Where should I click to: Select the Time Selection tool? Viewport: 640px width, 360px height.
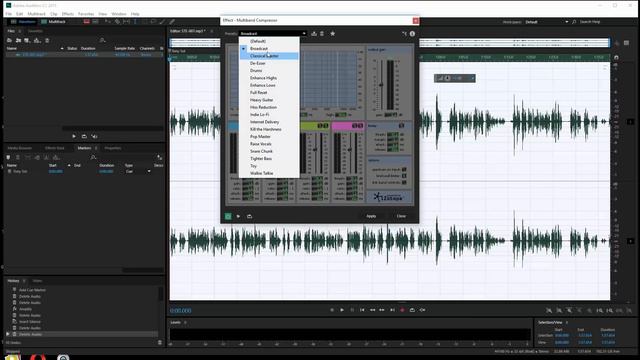coord(135,22)
